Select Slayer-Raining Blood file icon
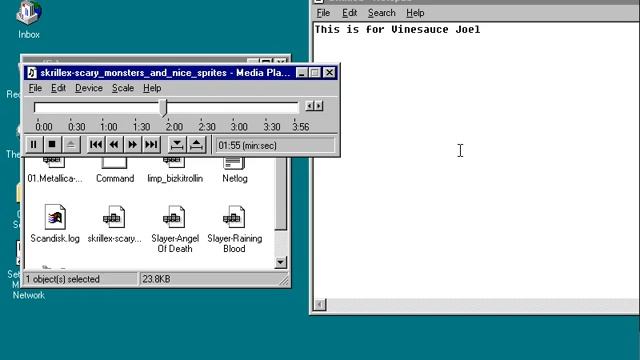This screenshot has width=640, height=360. click(234, 217)
